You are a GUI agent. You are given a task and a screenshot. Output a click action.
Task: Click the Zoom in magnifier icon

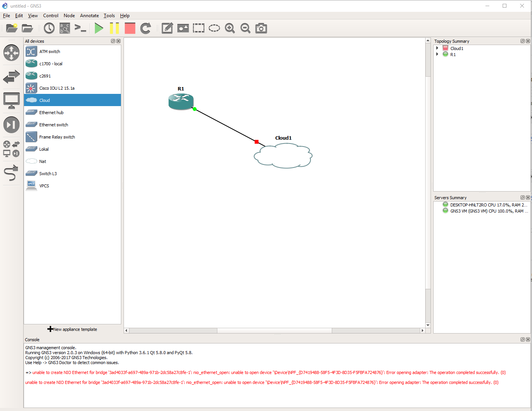[x=230, y=28]
